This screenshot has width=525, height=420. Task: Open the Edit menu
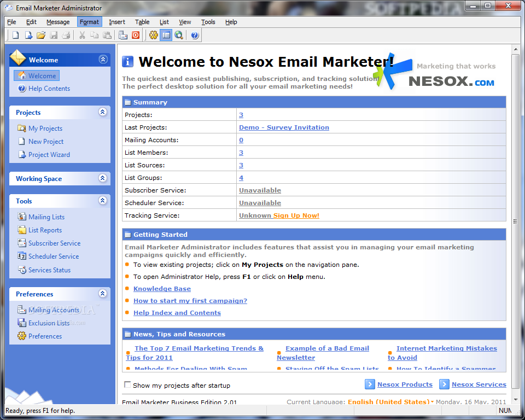tap(31, 22)
